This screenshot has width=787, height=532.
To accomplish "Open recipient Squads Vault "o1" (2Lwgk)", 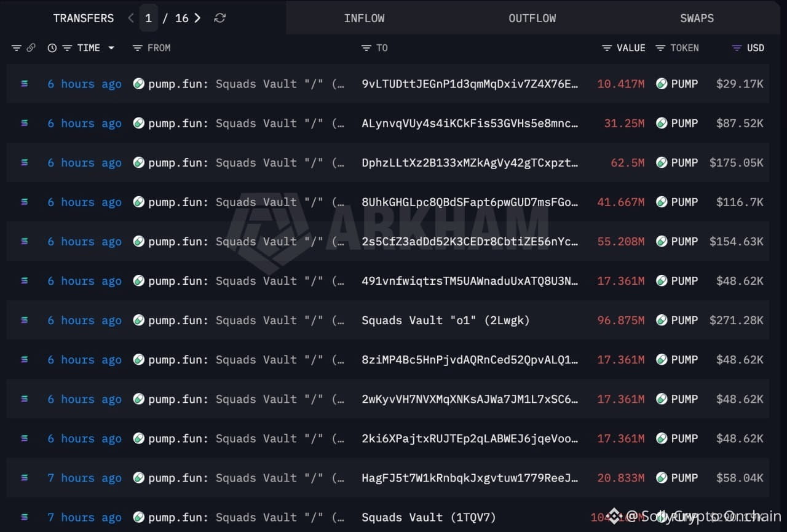I will 446,320.
